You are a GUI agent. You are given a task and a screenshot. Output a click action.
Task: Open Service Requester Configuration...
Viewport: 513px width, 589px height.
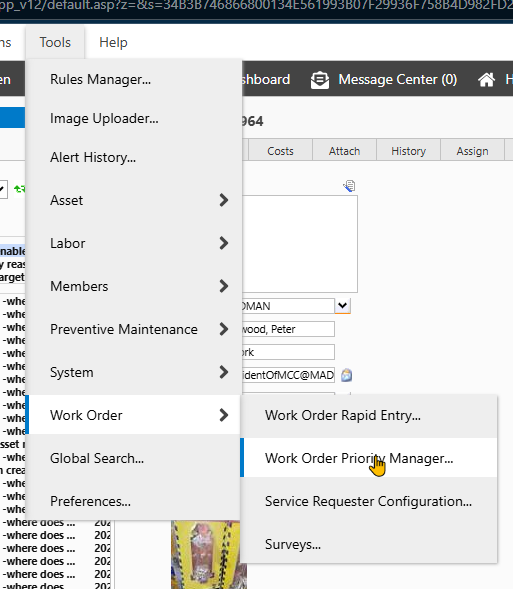[369, 501]
